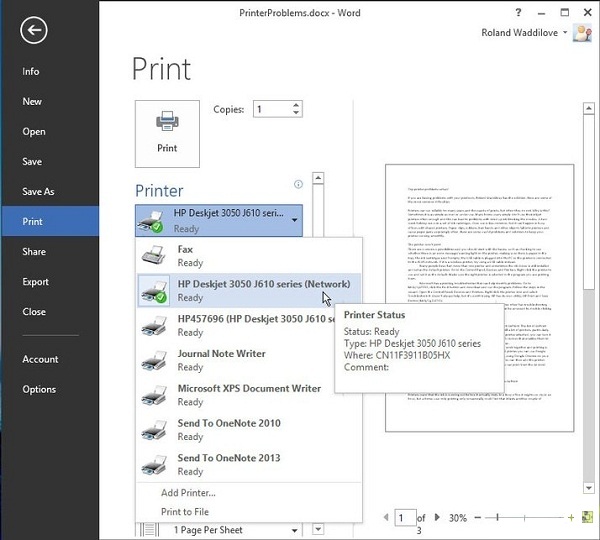Select Send To OneNote 2010

[230, 430]
